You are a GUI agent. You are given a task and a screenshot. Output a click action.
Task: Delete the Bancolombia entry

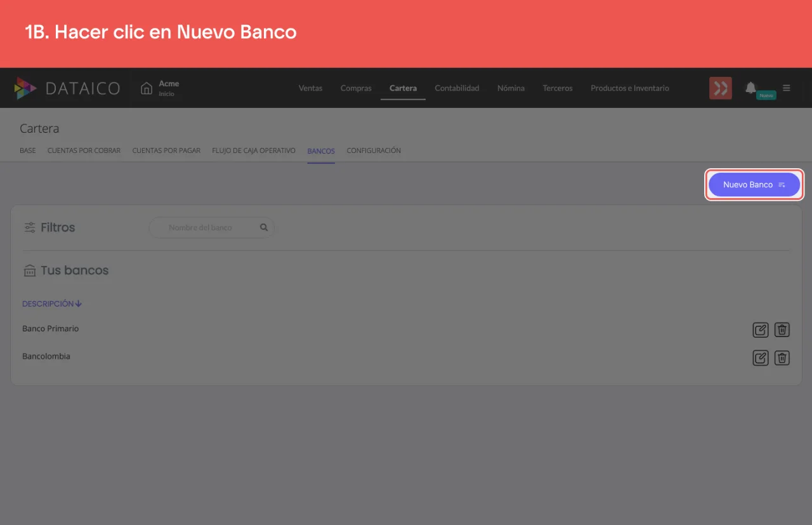pyautogui.click(x=782, y=358)
